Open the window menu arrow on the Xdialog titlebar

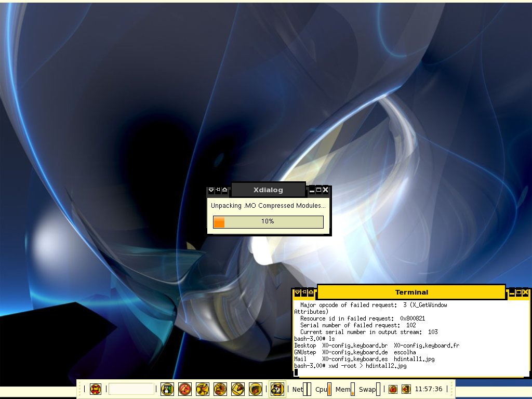[x=211, y=190]
